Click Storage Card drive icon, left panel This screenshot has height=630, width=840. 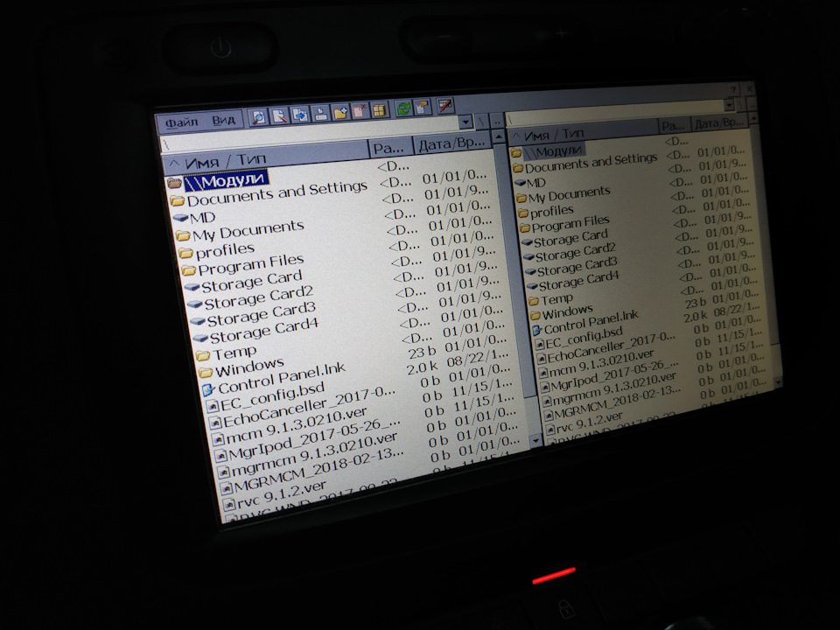point(192,288)
